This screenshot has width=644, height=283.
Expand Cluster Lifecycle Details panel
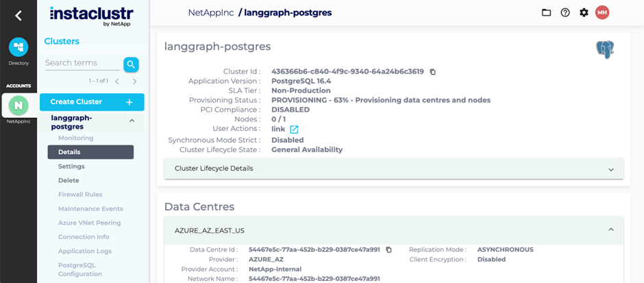pyautogui.click(x=393, y=169)
